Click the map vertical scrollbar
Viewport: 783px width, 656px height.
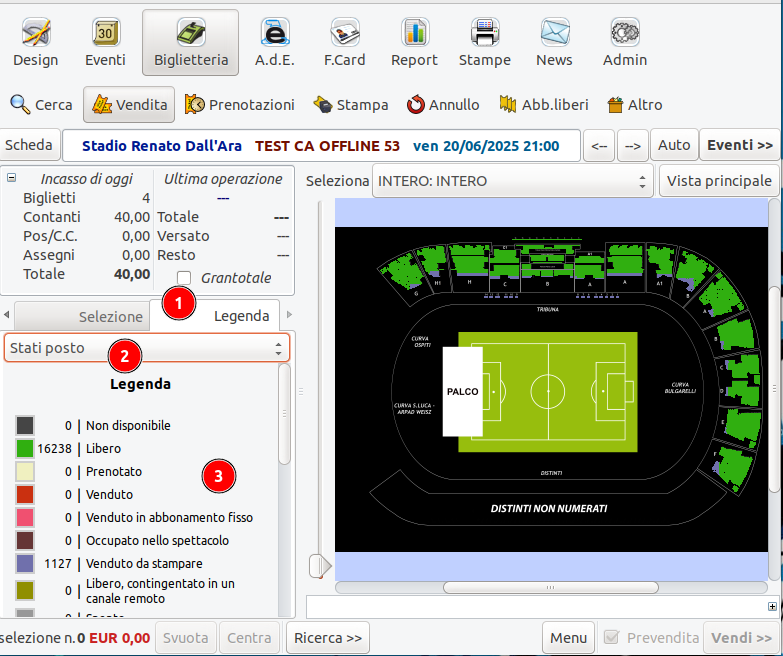pyautogui.click(x=774, y=389)
